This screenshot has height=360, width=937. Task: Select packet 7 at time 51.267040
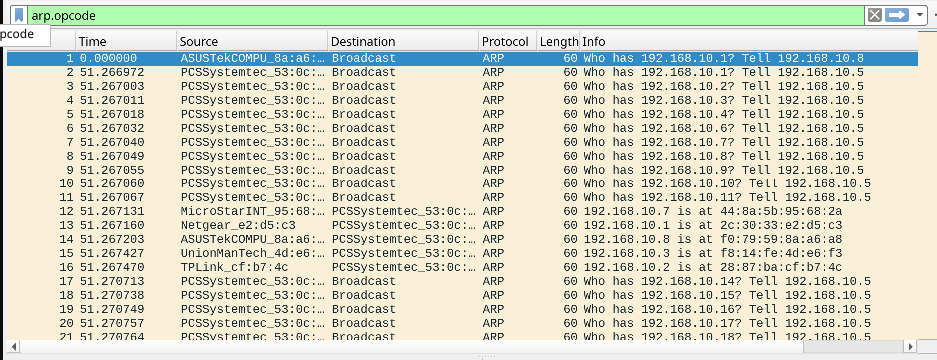tap(462, 142)
